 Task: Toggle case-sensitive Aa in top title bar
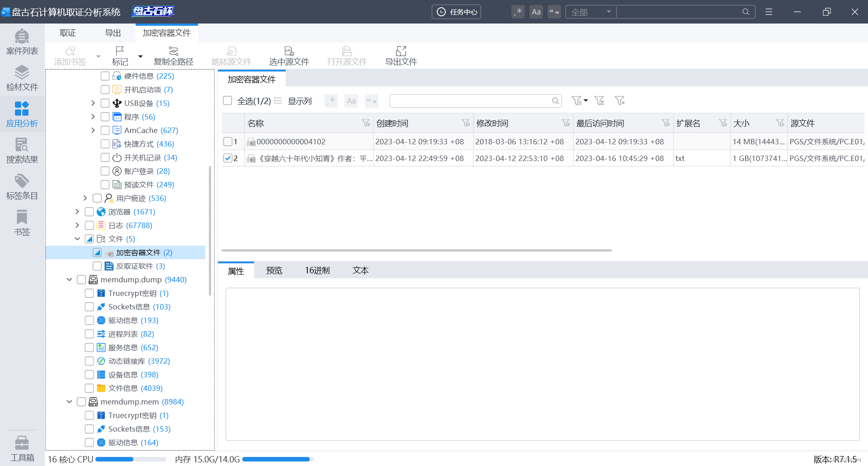(536, 12)
